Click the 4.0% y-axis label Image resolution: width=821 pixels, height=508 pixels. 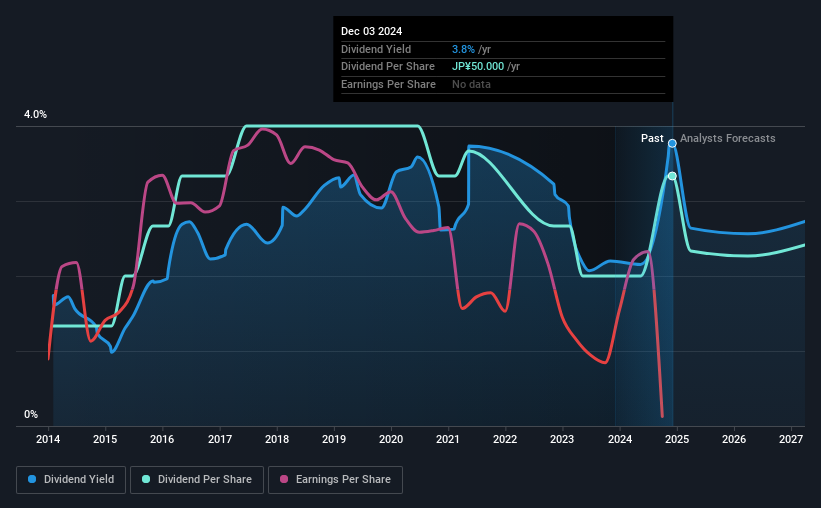point(35,114)
